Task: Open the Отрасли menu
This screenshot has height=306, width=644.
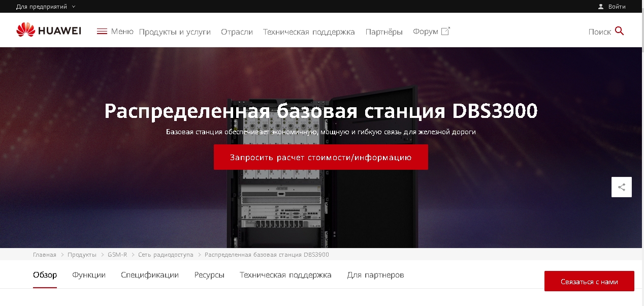Action: coord(237,32)
